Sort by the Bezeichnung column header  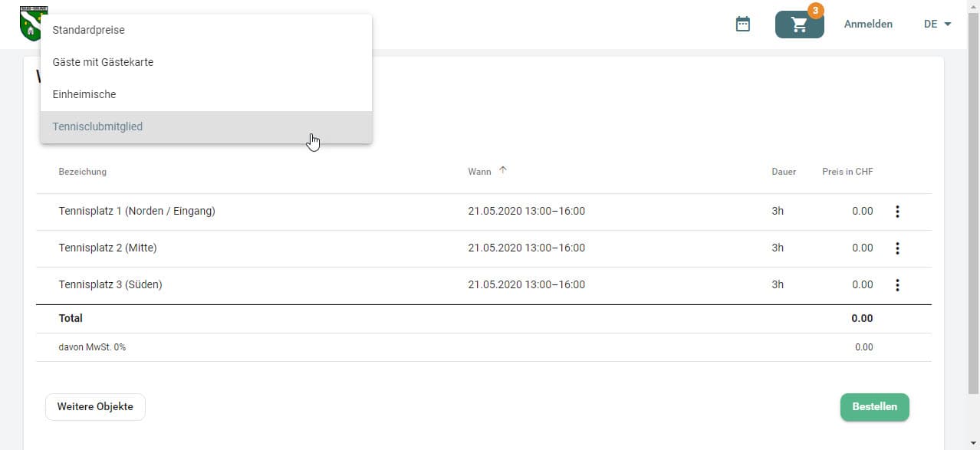click(83, 172)
